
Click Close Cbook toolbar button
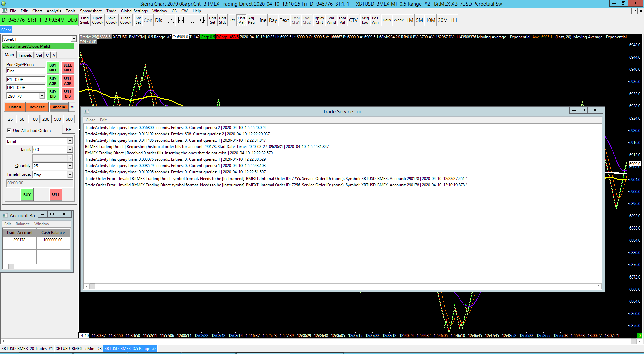126,20
